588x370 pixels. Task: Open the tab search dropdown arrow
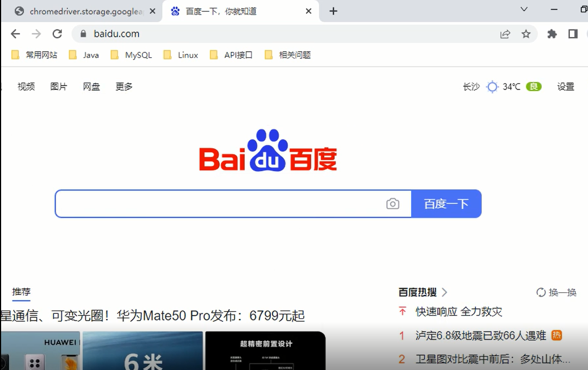524,9
